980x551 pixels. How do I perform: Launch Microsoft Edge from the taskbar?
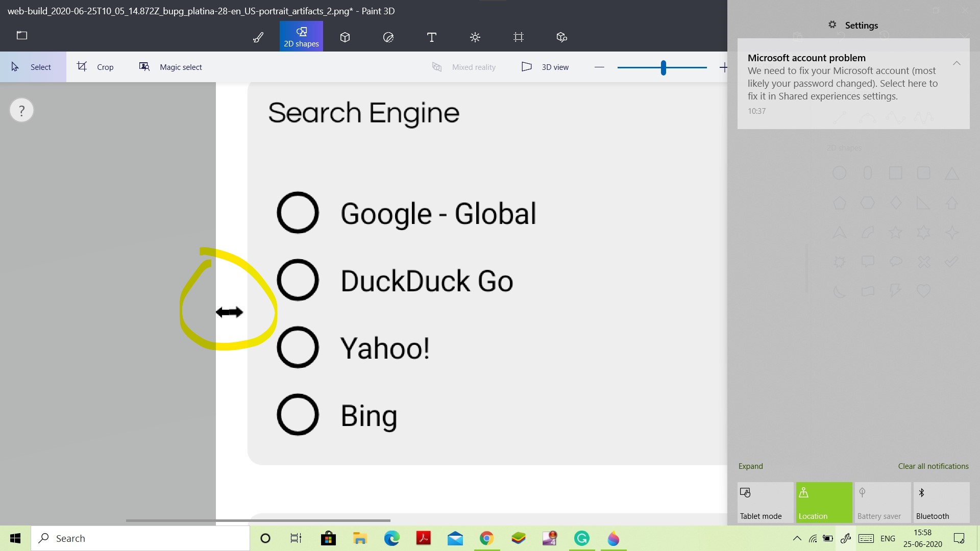pyautogui.click(x=391, y=538)
